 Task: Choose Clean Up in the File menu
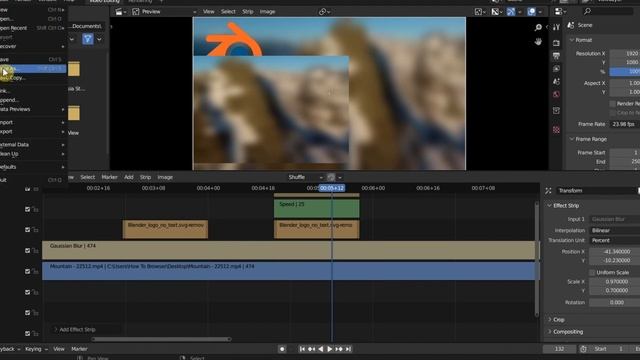pyautogui.click(x=33, y=154)
